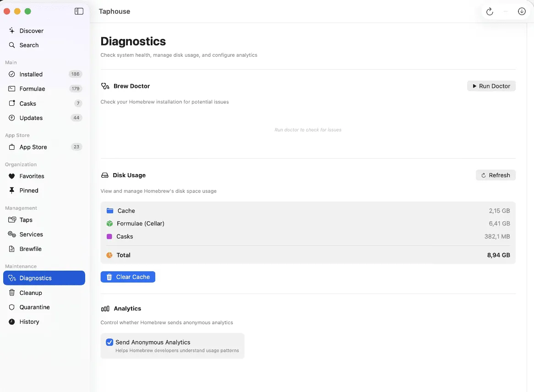Click the Cache folder icon
The image size is (534, 392).
coord(109,211)
